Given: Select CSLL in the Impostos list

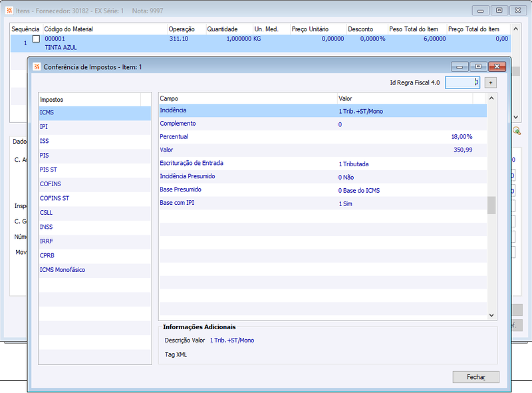Looking at the screenshot, I should point(95,213).
